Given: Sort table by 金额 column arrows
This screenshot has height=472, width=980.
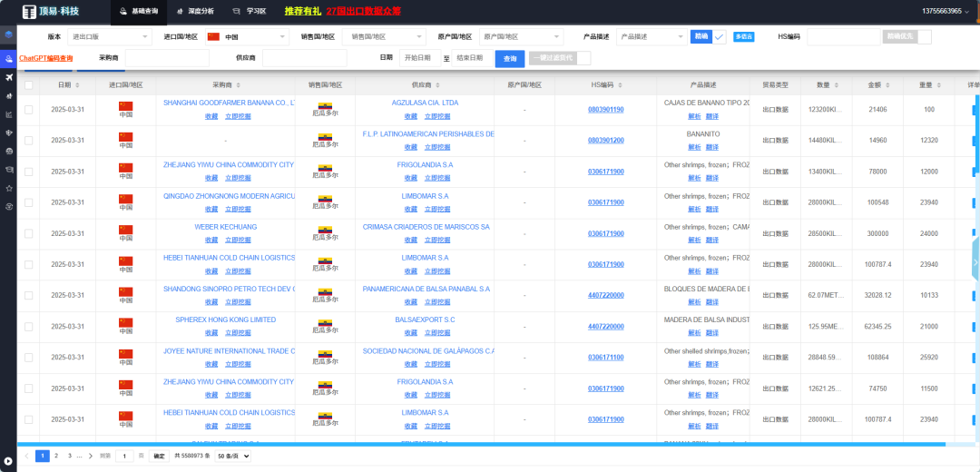Looking at the screenshot, I should pos(887,85).
